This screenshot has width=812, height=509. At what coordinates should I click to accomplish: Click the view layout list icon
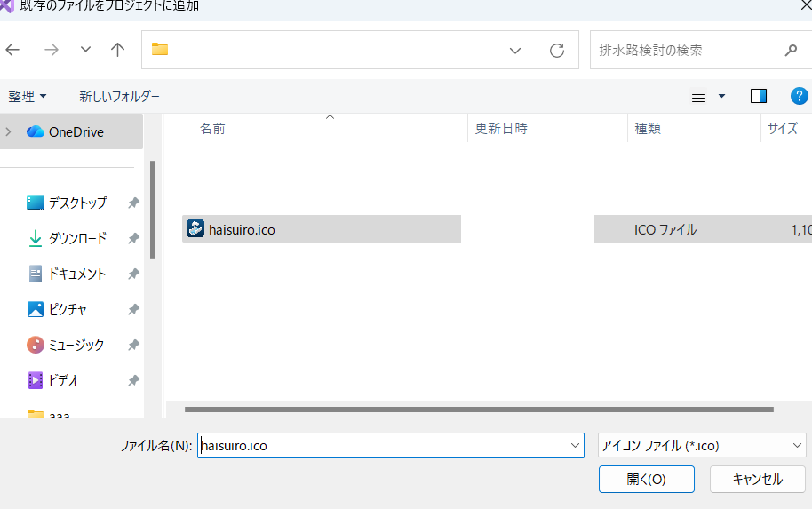point(698,96)
